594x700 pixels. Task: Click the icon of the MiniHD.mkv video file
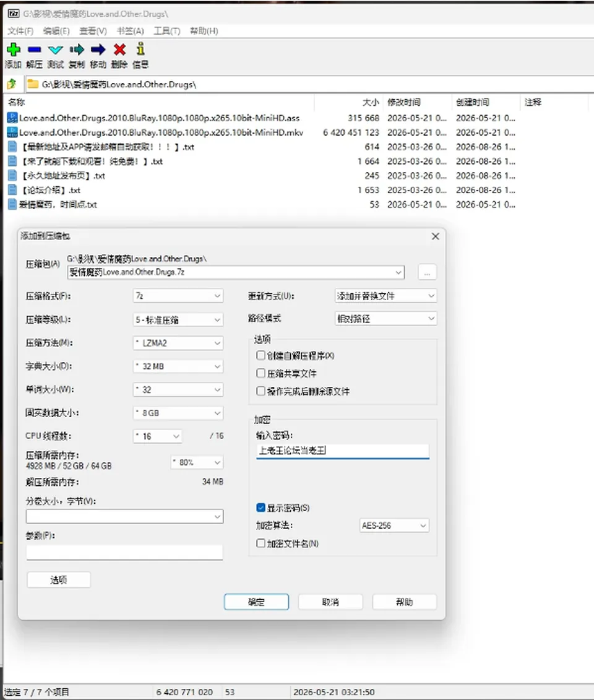pos(12,132)
